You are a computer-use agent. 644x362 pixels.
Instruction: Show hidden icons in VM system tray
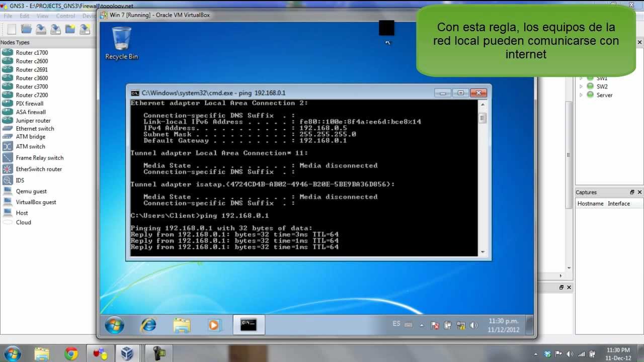click(x=422, y=325)
